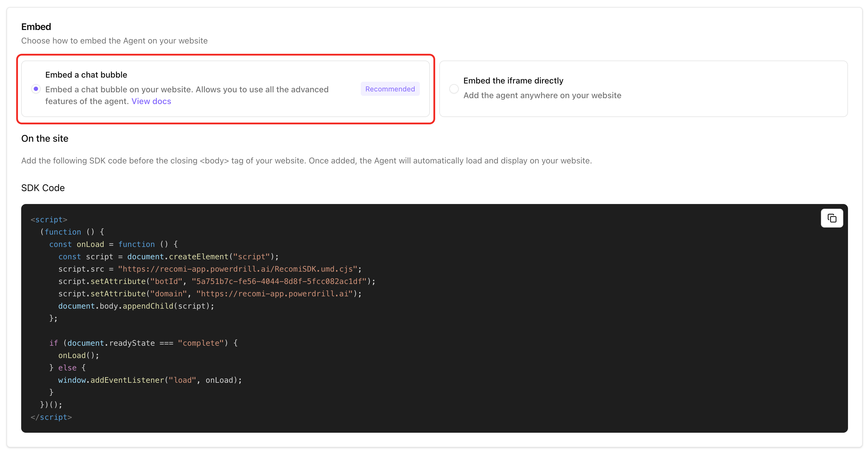Click the SDK instruction paragraph text

coord(306,161)
